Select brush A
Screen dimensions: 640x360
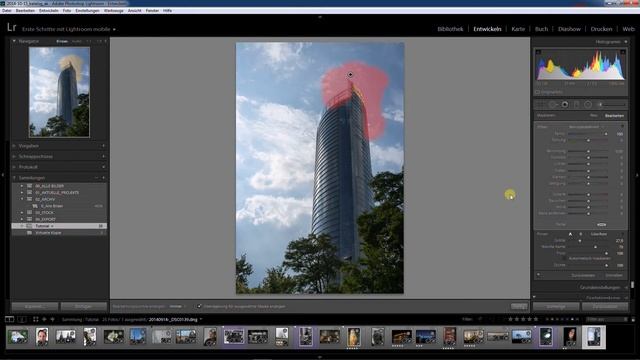coord(570,234)
